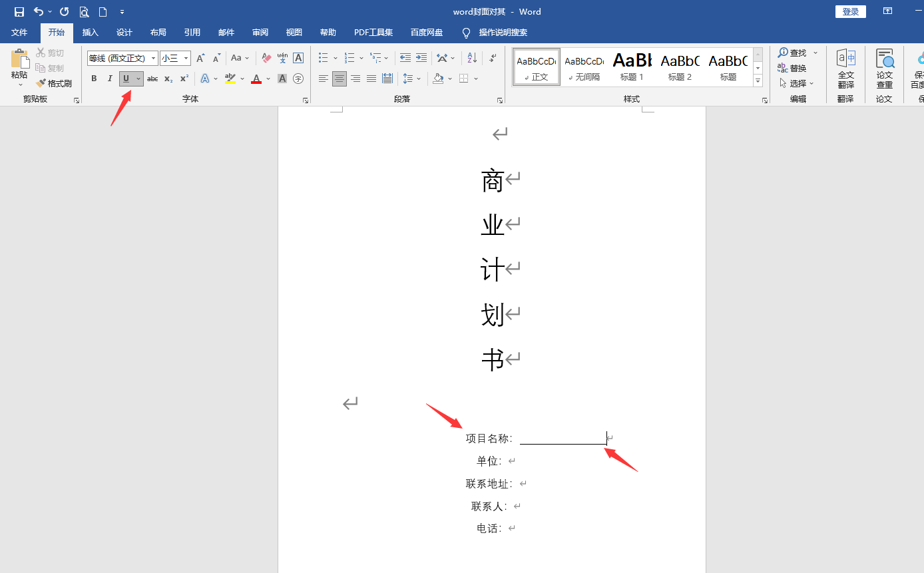This screenshot has width=924, height=573.
Task: Switch to 审阅 tab
Action: pyautogui.click(x=260, y=33)
